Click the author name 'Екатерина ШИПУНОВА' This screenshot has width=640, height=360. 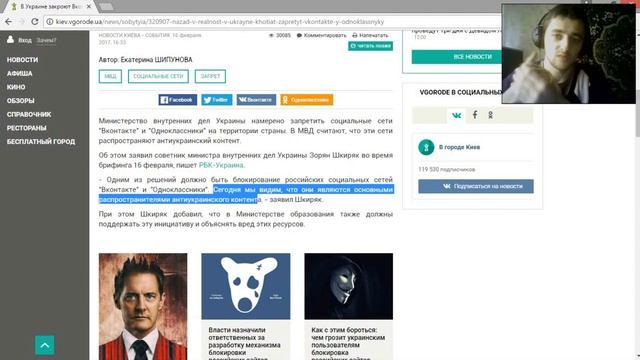(156, 60)
